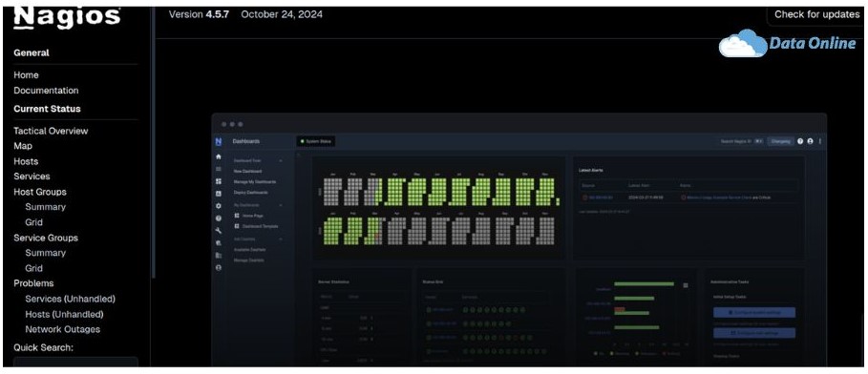This screenshot has height=374, width=868.
Task: Open the Home link in the sidebar
Action: 26,74
